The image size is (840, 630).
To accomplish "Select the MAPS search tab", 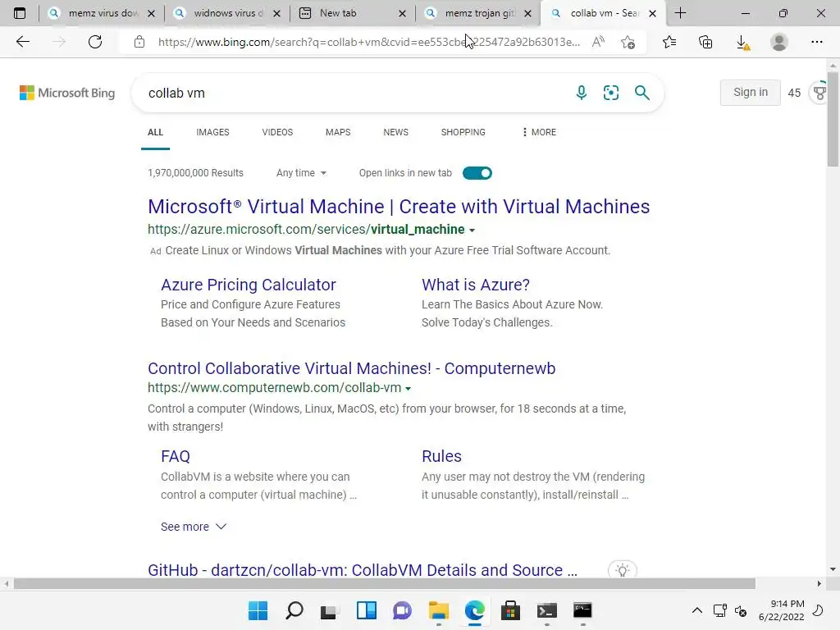I will [338, 132].
